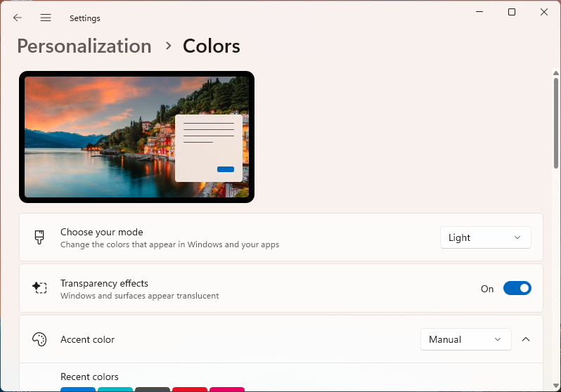Minimize the Settings window
This screenshot has width=561, height=392.
[x=479, y=12]
